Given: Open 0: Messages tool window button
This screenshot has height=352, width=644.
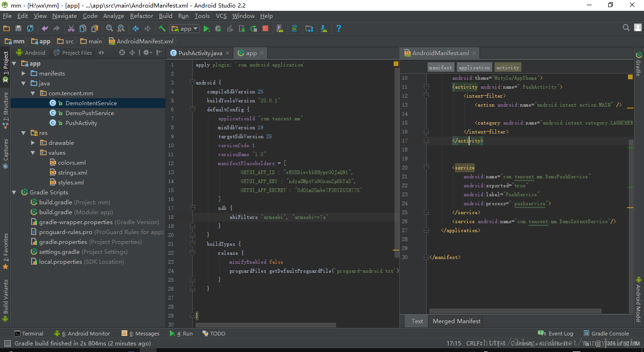Looking at the screenshot, I should click(x=140, y=334).
